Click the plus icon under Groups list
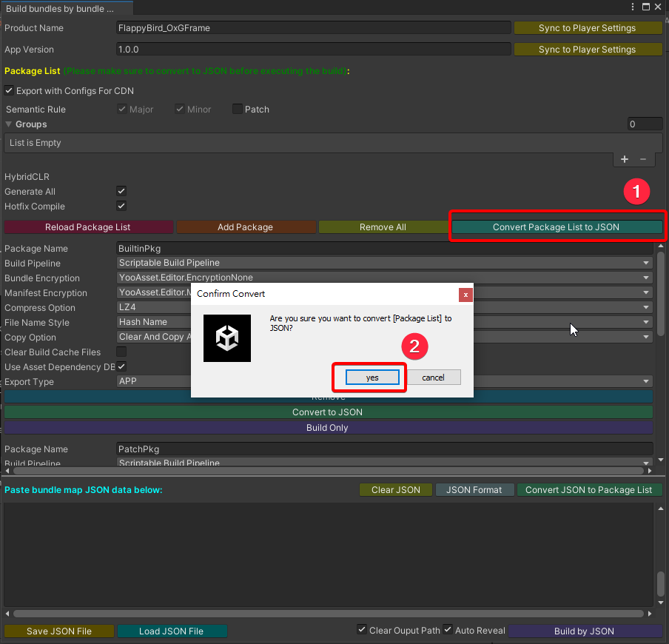 625,159
